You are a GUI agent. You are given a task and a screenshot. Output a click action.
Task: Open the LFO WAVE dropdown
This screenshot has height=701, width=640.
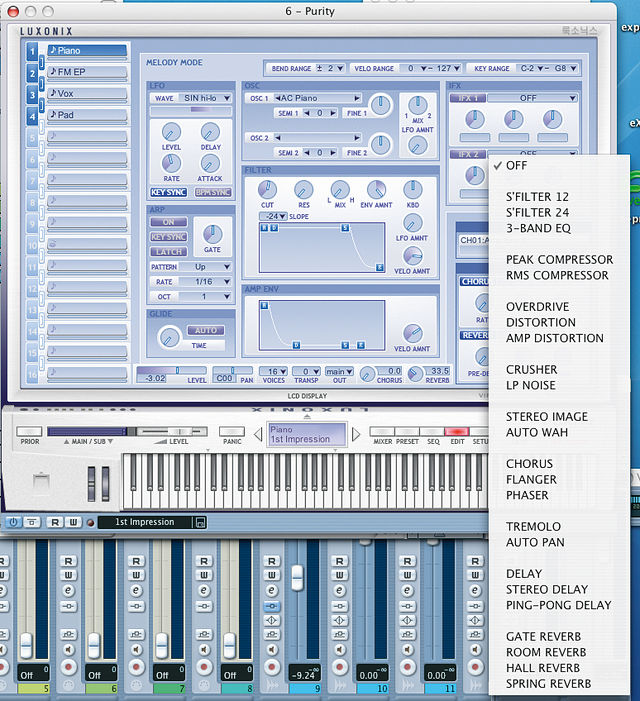click(205, 98)
